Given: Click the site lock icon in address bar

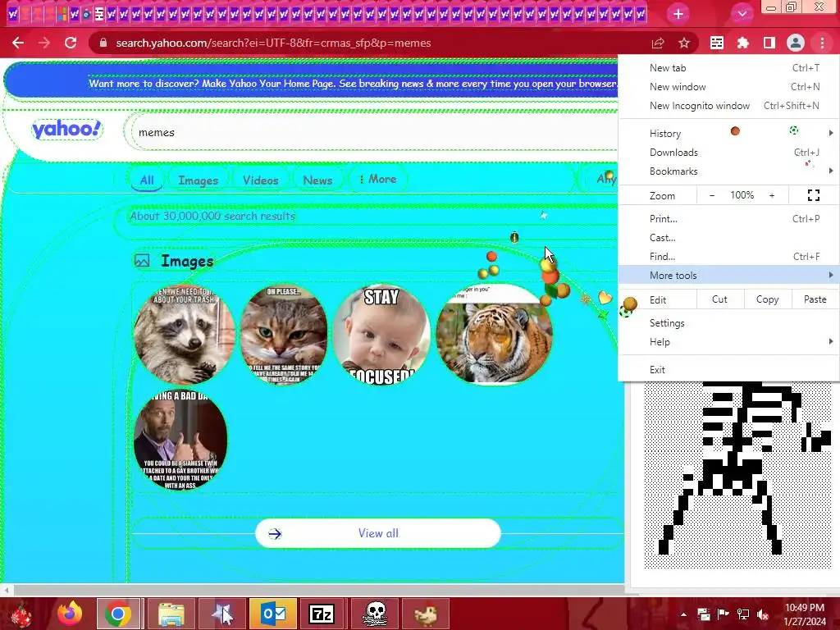Looking at the screenshot, I should [103, 43].
